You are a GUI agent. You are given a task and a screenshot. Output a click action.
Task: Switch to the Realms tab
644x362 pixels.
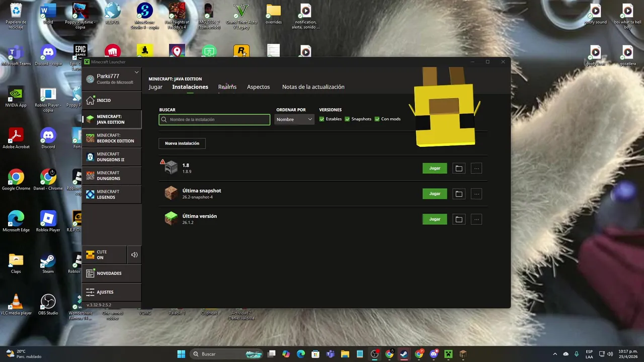227,87
